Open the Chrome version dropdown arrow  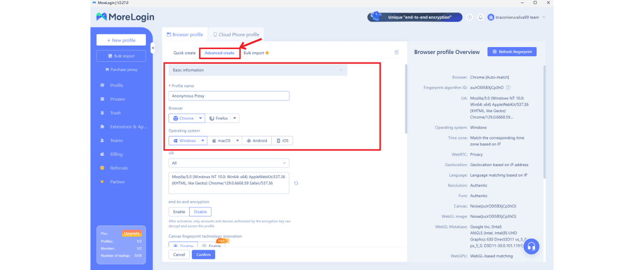(201, 119)
